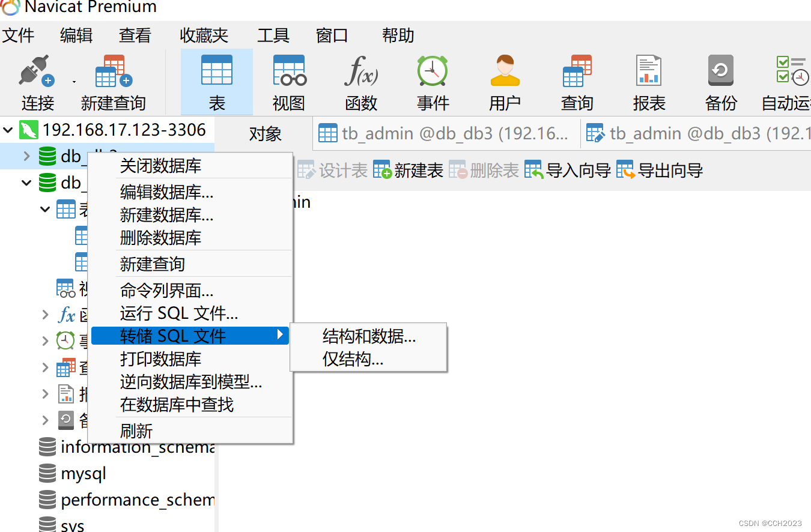Select 转储 SQL 文件 submenu entry
The width and height of the screenshot is (811, 532).
click(190, 336)
